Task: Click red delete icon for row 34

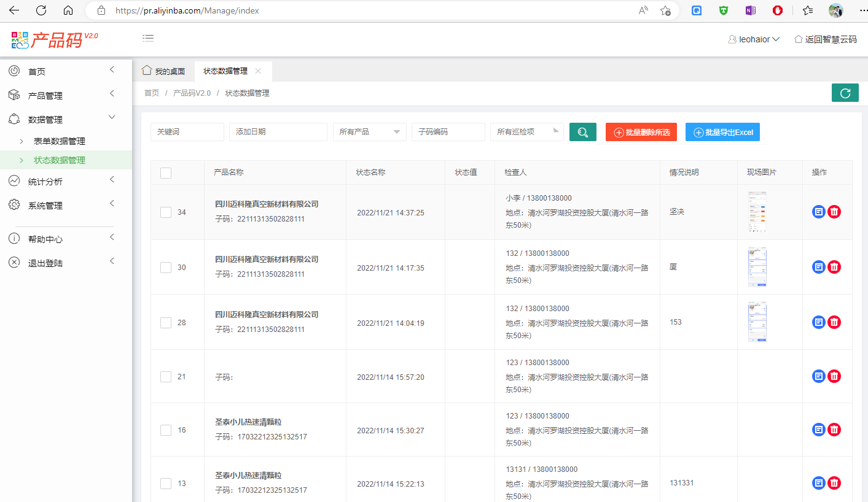Action: (834, 212)
